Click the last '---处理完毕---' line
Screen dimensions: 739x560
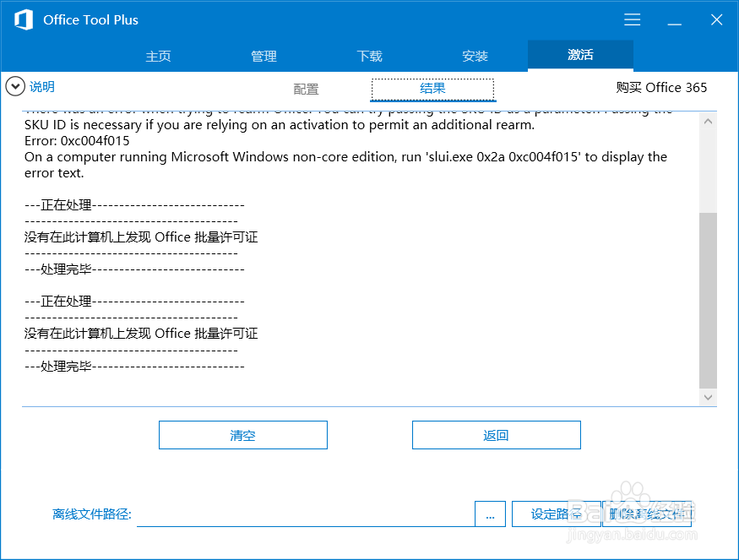point(134,367)
